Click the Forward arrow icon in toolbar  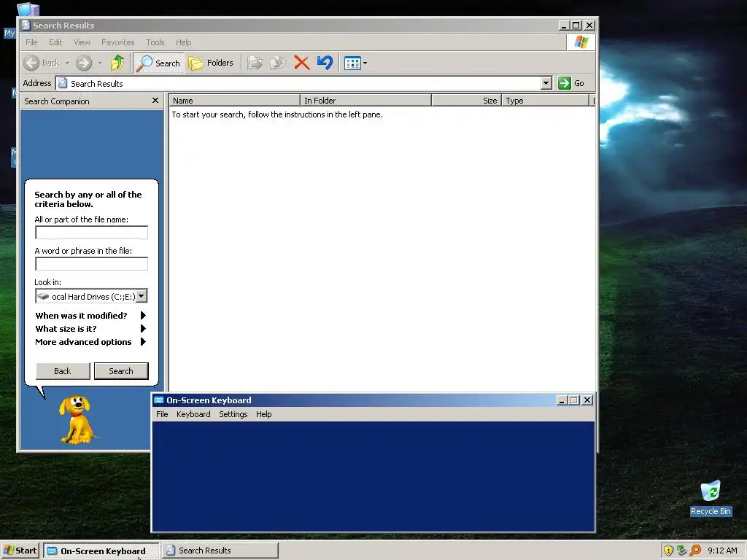(x=84, y=63)
